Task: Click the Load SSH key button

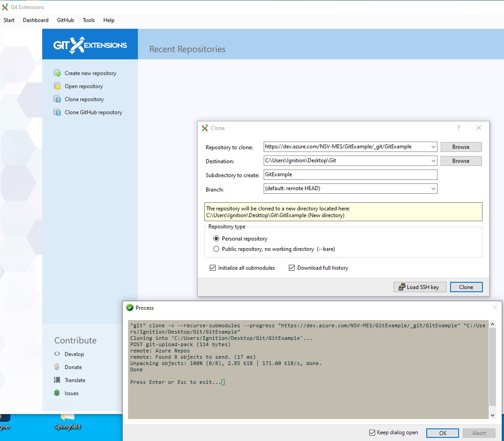Action: [x=420, y=287]
